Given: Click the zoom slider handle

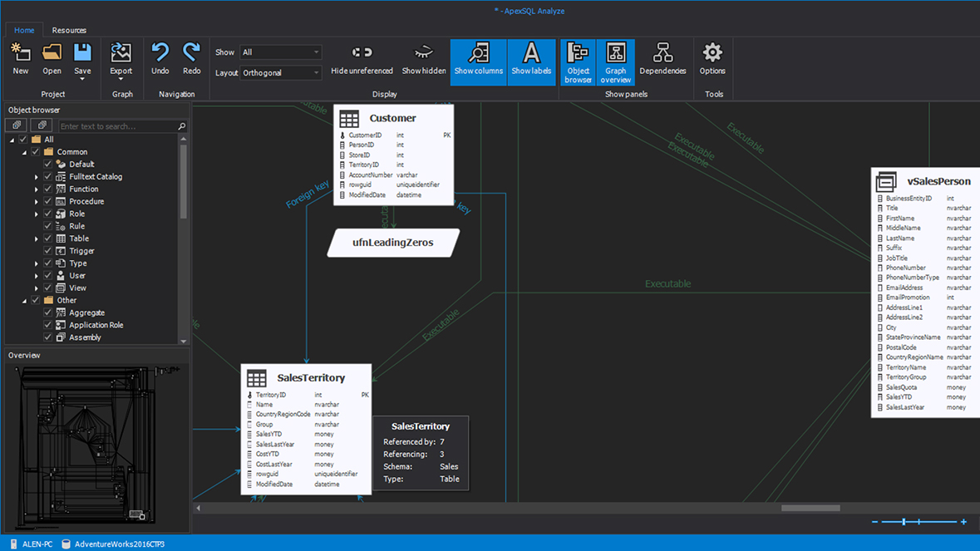Looking at the screenshot, I should click(x=904, y=522).
